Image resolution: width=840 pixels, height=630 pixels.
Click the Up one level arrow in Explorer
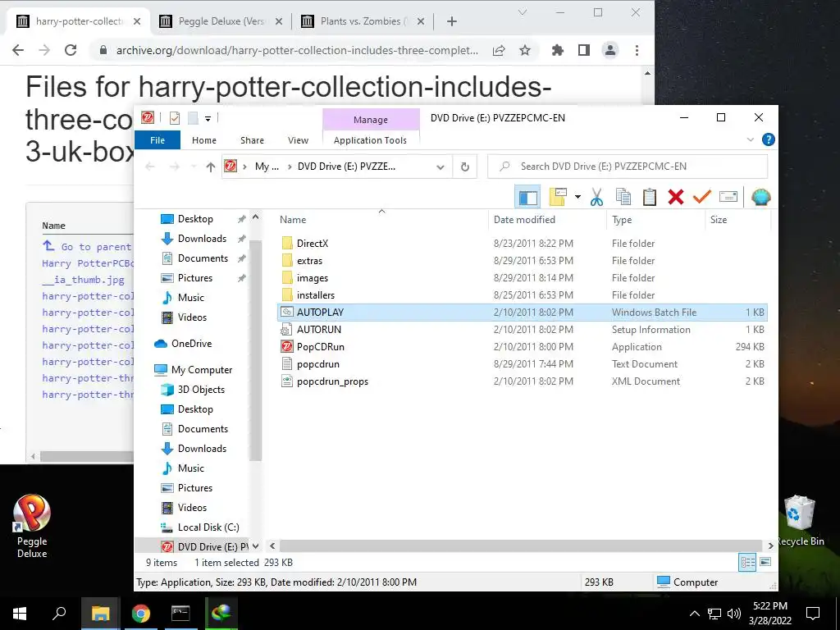tap(211, 167)
